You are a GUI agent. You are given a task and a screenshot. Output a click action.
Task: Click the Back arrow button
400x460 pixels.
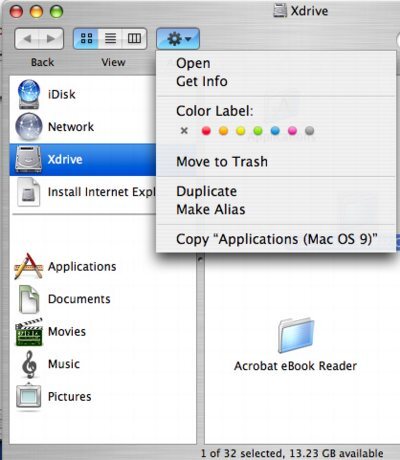click(x=27, y=39)
